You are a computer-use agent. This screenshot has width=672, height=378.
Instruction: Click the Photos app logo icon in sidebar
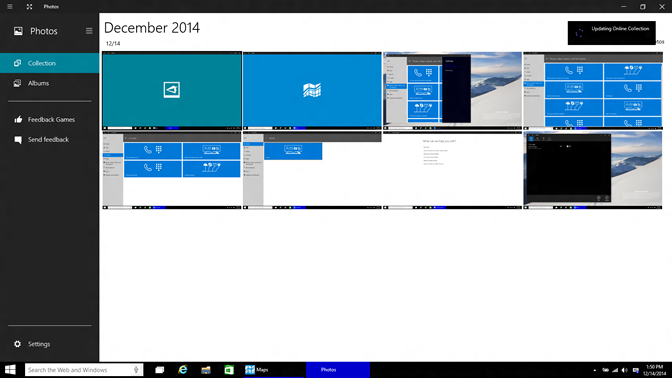18,31
